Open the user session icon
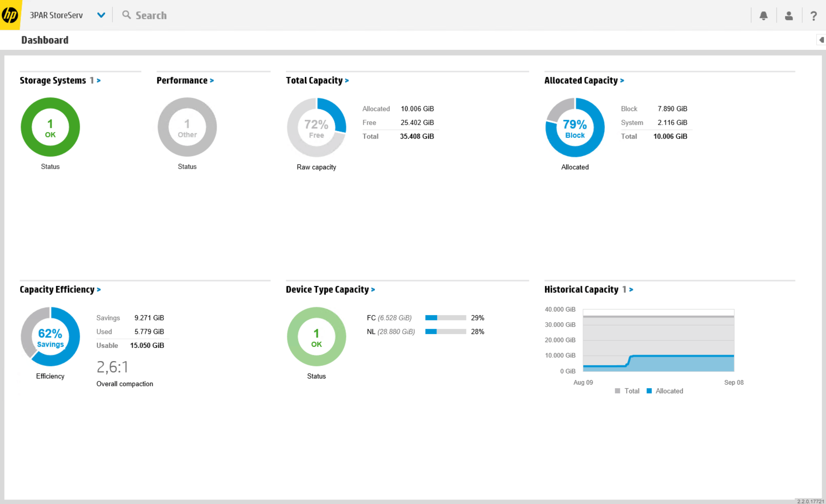Viewport: 826px width, 504px height. (788, 16)
